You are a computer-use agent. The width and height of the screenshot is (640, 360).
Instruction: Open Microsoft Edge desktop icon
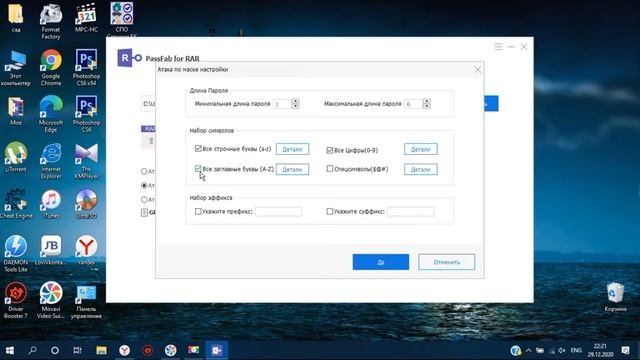click(x=51, y=114)
